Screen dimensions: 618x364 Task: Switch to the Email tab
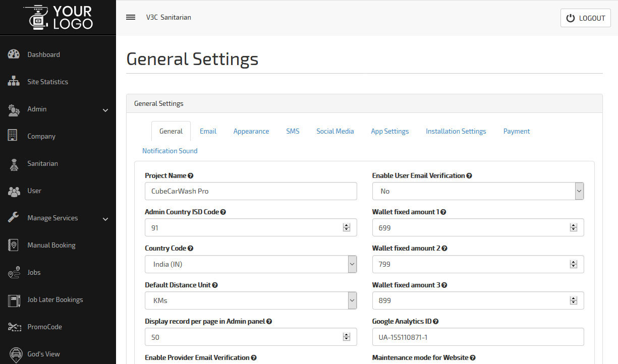(208, 131)
